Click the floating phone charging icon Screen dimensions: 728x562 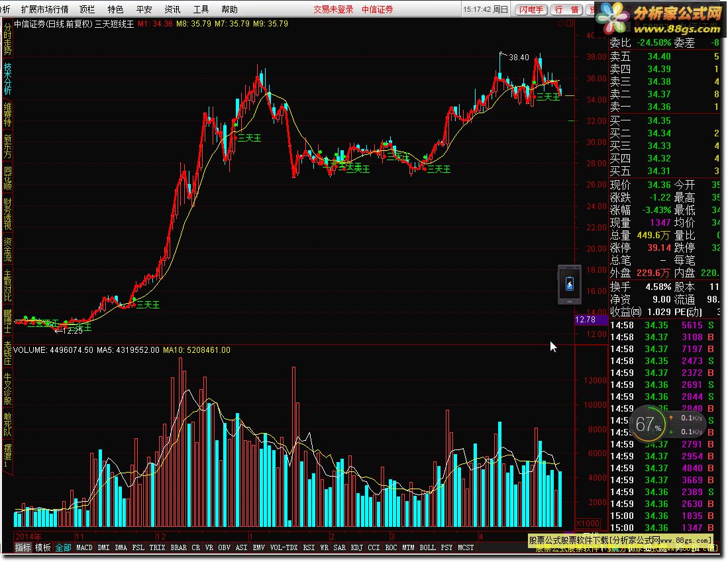(x=570, y=285)
